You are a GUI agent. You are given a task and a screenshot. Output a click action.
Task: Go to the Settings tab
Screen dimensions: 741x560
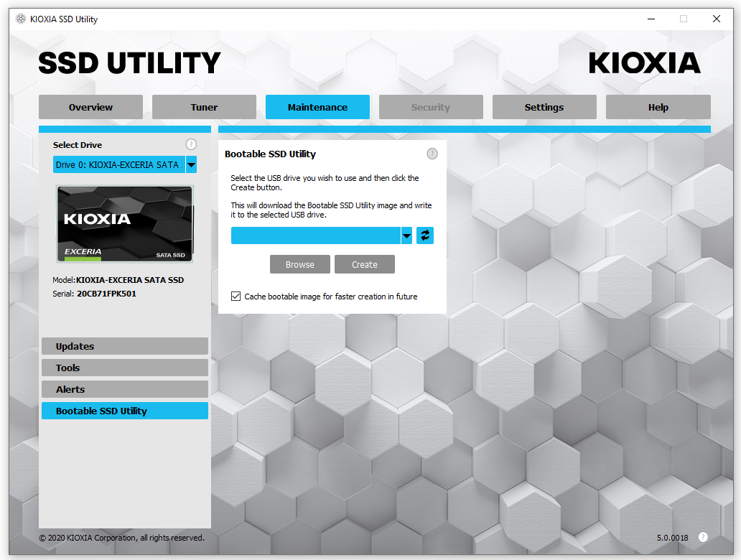(544, 107)
